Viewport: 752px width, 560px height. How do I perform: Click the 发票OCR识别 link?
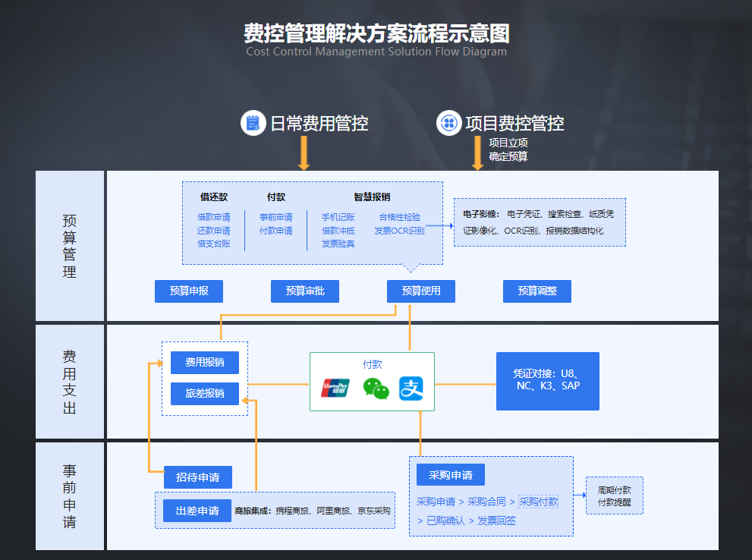point(399,231)
